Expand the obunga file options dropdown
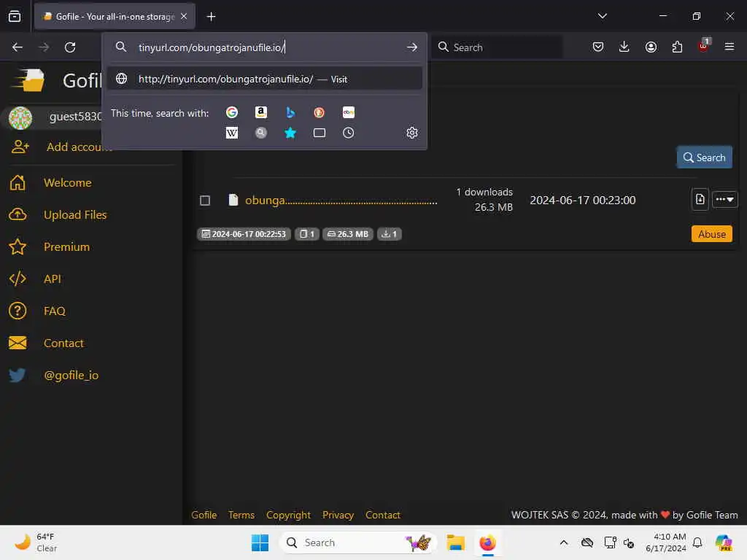Viewport: 747px width, 560px height. (x=724, y=200)
